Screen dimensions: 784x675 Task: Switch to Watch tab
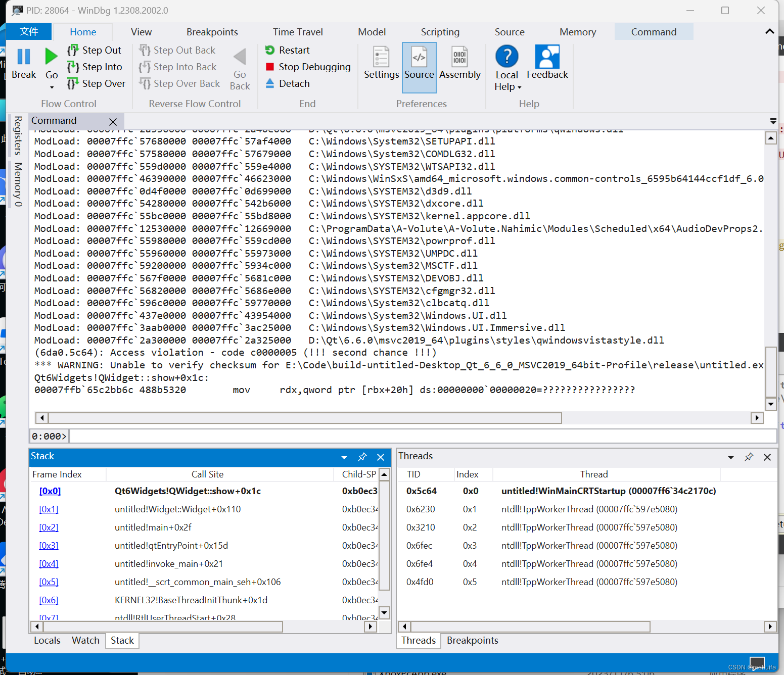[x=85, y=640]
